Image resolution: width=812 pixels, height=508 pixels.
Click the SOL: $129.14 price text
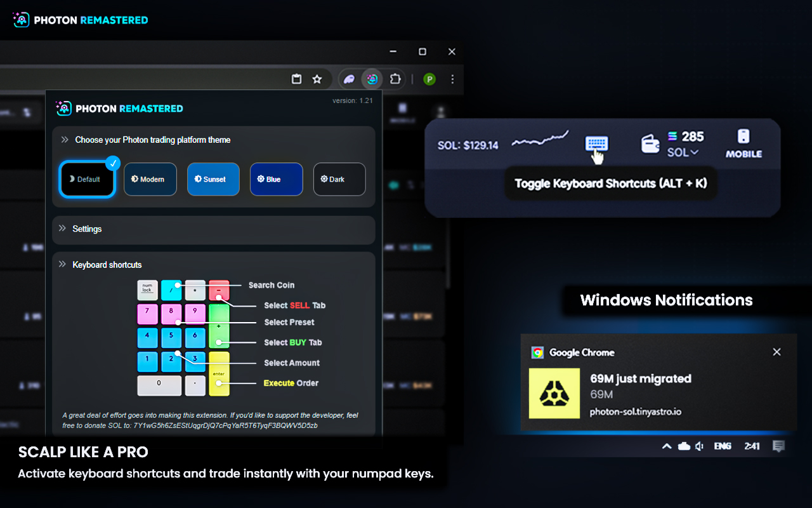(468, 145)
